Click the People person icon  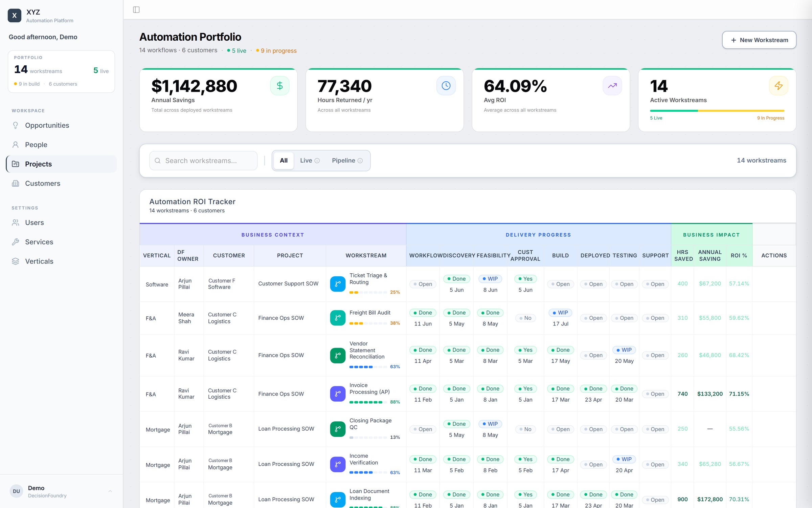(16, 145)
